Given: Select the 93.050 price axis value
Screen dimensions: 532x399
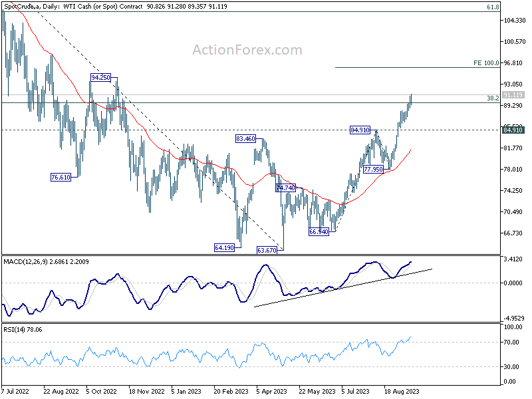Looking at the screenshot, I should point(514,84).
